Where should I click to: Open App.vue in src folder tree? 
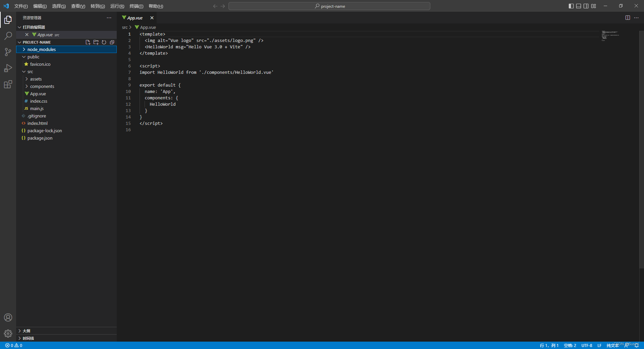pyautogui.click(x=66, y=94)
